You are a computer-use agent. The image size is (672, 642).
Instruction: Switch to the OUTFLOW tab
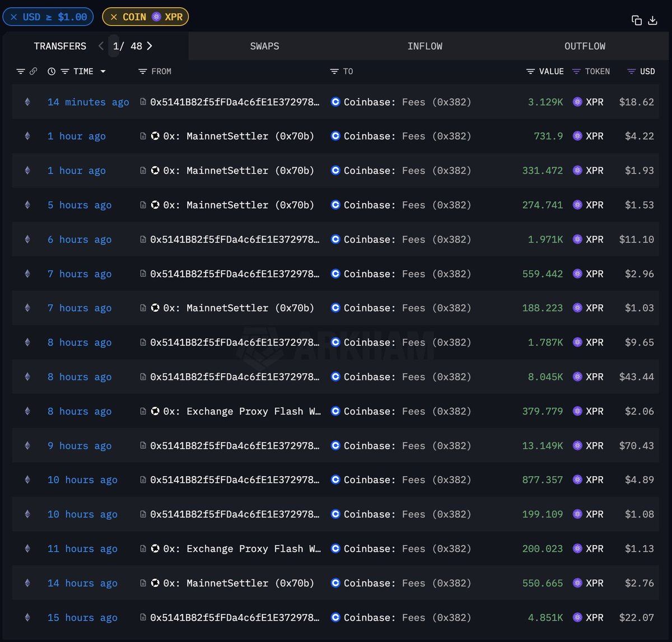585,46
